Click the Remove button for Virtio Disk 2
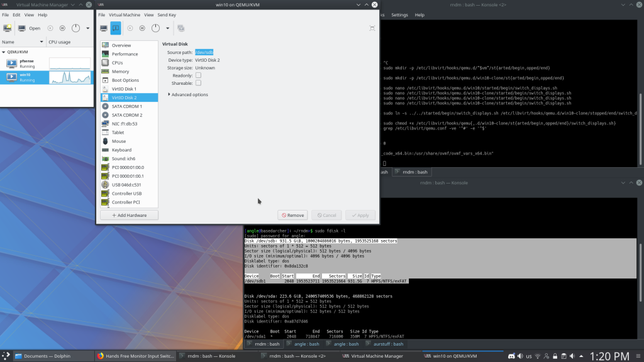Viewport: 644px width, 362px height. click(x=292, y=214)
